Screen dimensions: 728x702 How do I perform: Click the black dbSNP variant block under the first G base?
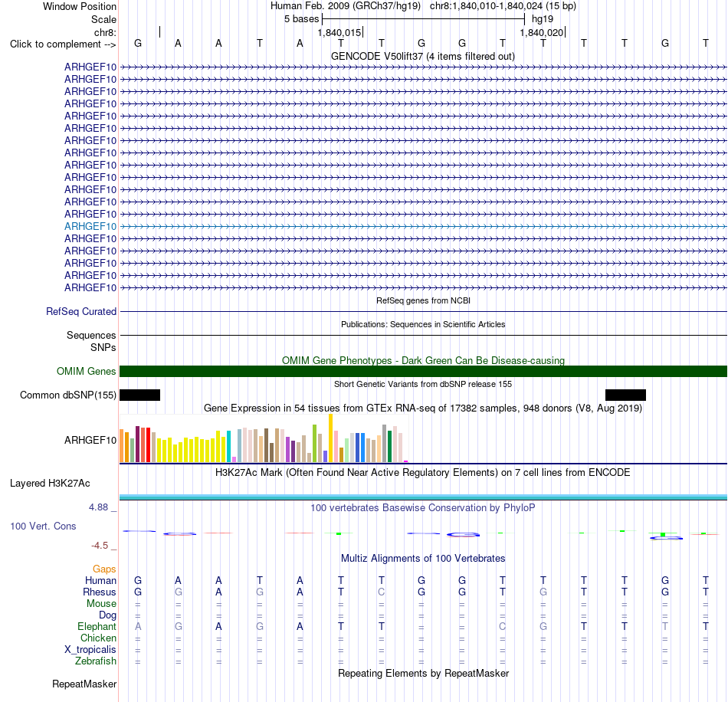tap(139, 395)
